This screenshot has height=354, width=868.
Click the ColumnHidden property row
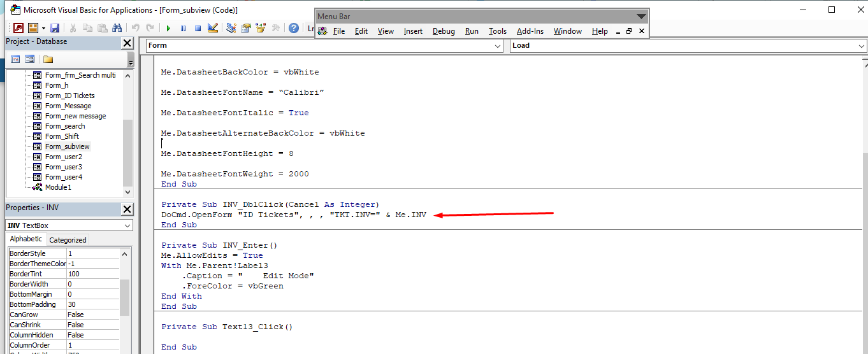click(x=63, y=335)
